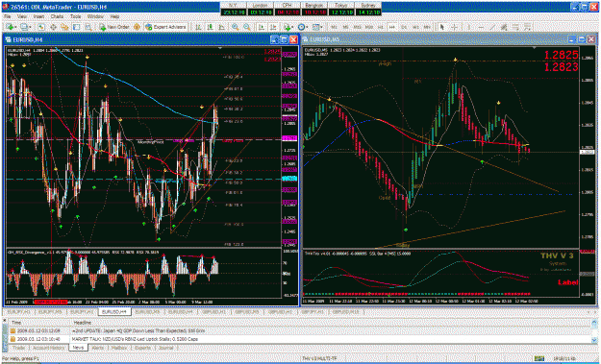Screen dimensions: 601x364
Task: Zoom in on the chart
Action: [x=235, y=27]
